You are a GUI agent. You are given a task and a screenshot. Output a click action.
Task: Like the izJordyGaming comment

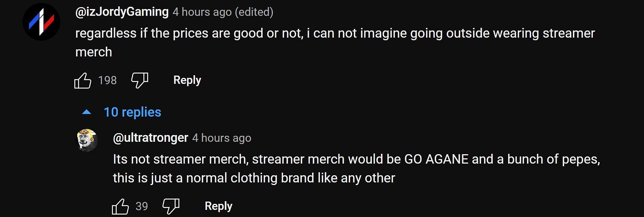(83, 80)
